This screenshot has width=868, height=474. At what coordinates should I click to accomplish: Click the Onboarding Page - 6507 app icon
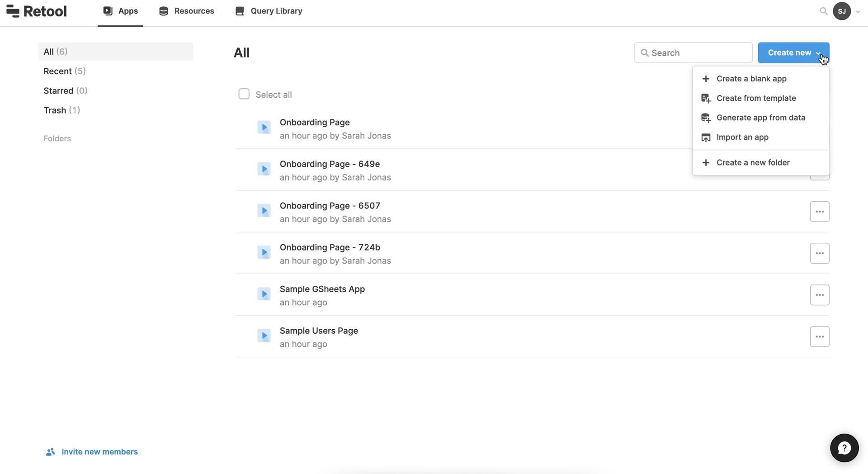coord(264,211)
